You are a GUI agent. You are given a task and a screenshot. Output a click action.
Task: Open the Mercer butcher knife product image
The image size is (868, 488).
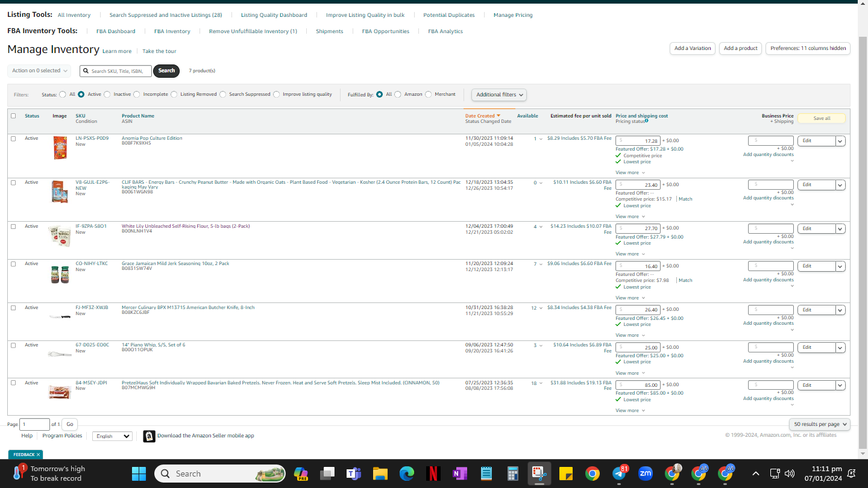(x=60, y=316)
